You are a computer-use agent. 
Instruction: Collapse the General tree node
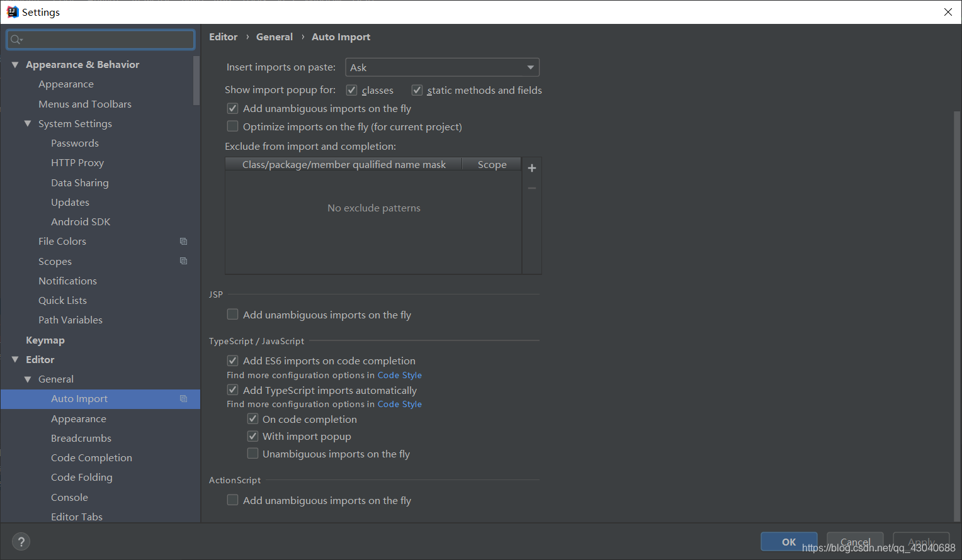coord(28,379)
